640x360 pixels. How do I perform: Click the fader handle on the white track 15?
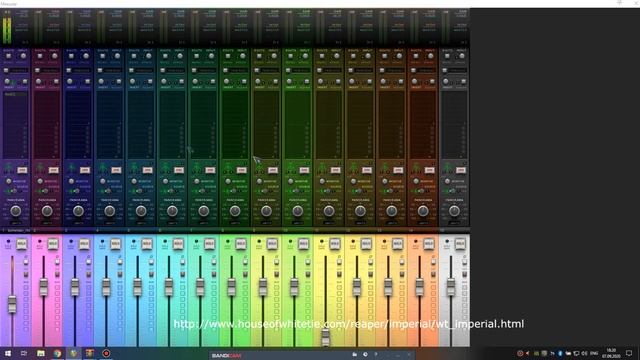pos(451,287)
